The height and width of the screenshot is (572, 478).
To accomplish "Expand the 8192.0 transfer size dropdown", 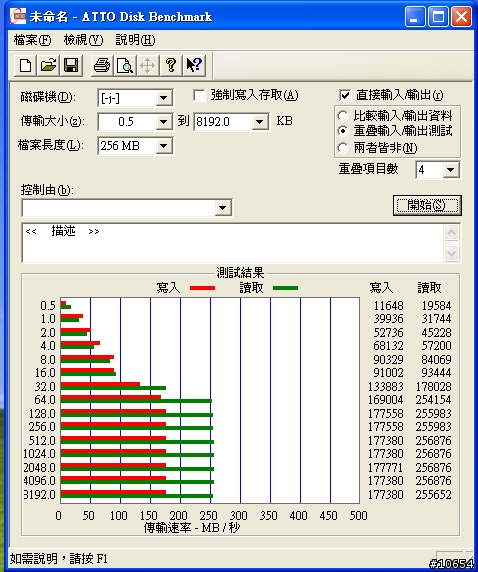I will [260, 121].
